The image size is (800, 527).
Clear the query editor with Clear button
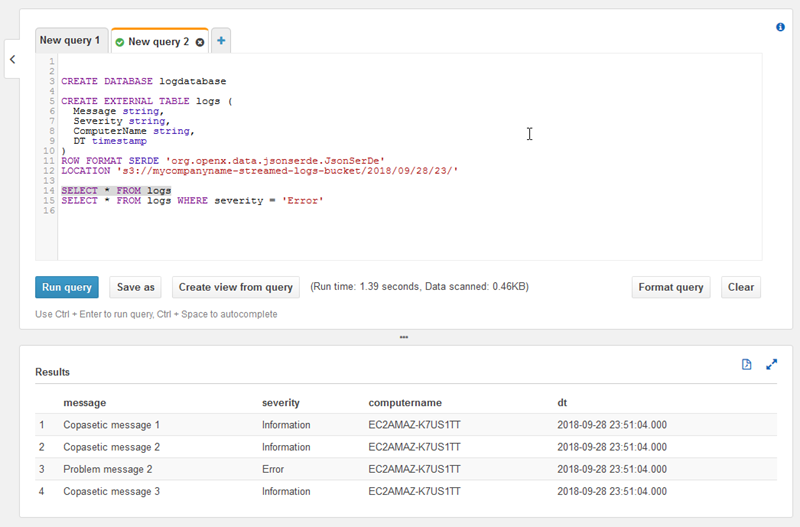pos(741,287)
